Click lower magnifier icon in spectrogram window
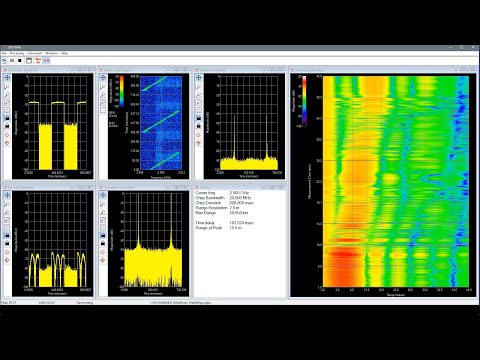480x360 pixels. click(x=103, y=95)
